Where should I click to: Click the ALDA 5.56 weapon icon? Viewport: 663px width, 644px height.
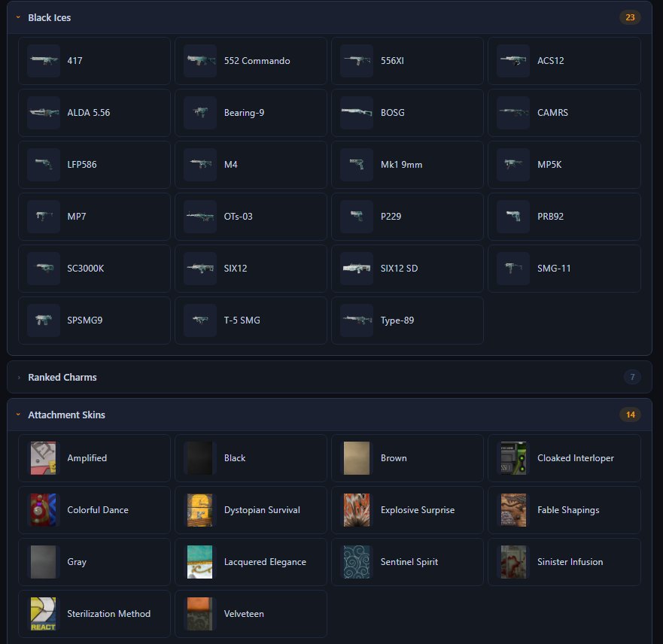[44, 113]
